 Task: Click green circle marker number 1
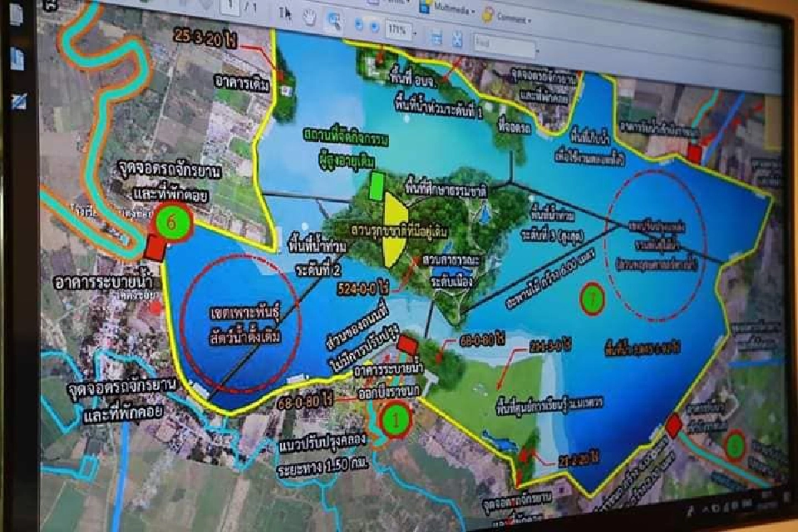pos(395,420)
